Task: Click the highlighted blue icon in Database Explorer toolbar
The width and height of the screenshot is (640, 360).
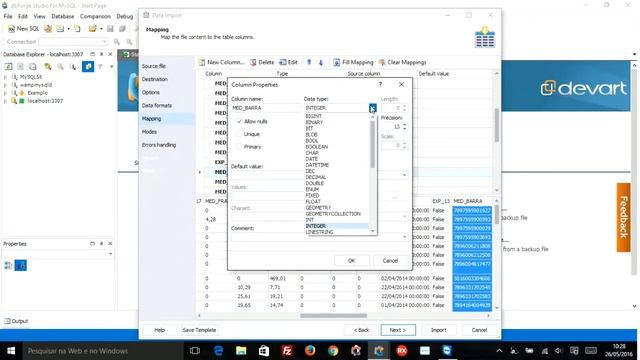Action: (88, 67)
